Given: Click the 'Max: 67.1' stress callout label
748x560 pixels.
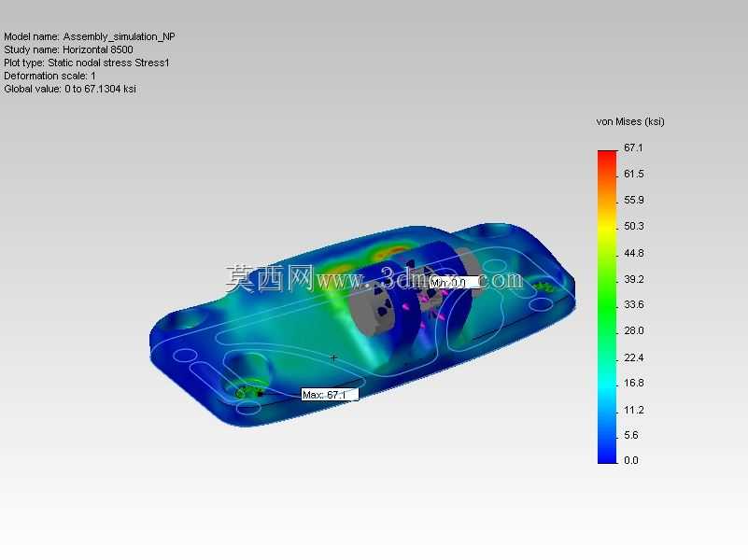Looking at the screenshot, I should [330, 395].
